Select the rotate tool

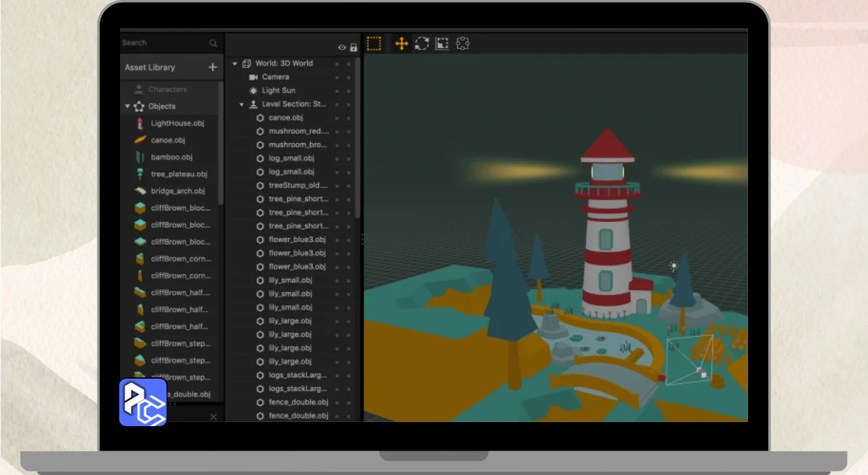pos(422,44)
